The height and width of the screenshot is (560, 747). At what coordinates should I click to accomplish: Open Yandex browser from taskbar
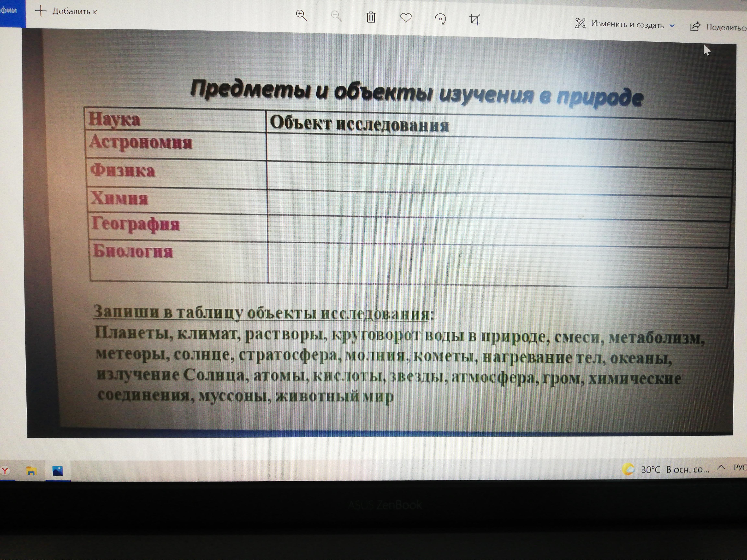pos(5,470)
